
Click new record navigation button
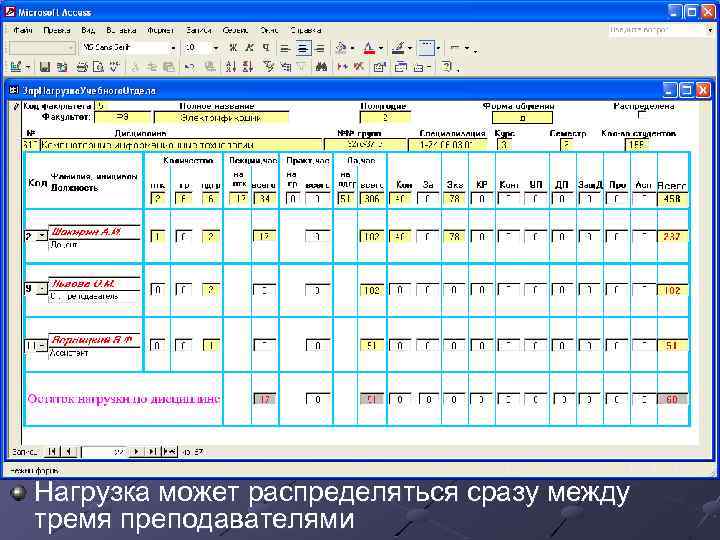169,452
